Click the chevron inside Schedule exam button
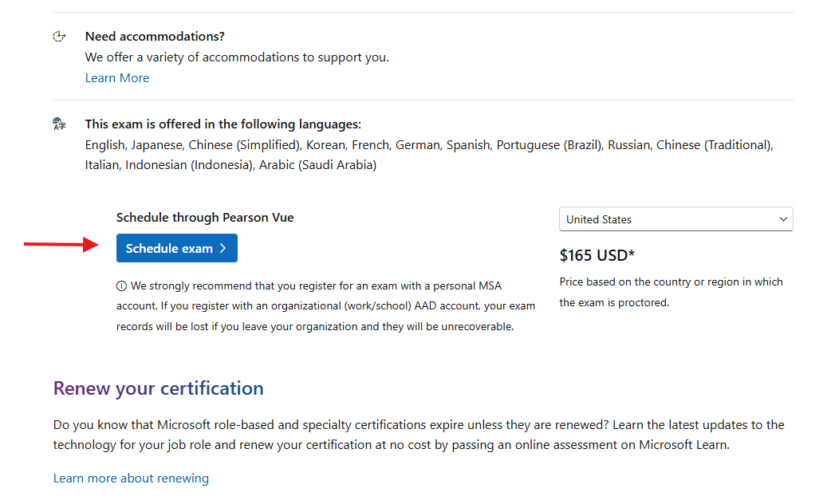835x504 pixels. 223,248
